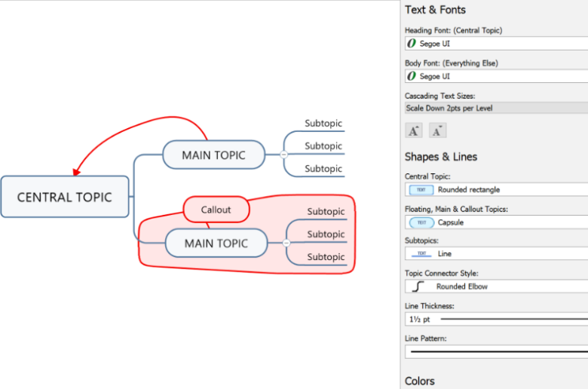Click the Shapes & Lines section header
The image size is (588, 389).
coord(441,157)
